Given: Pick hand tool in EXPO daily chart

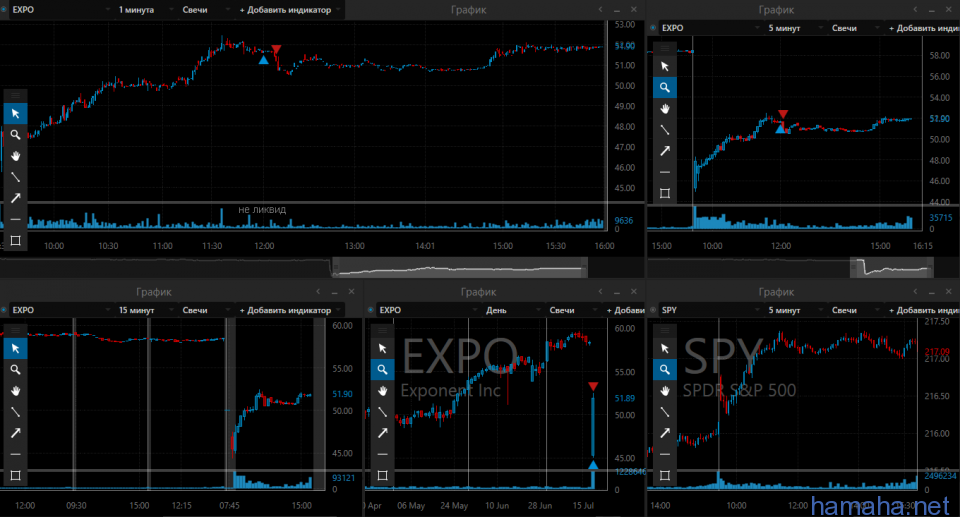Looking at the screenshot, I should coord(383,391).
